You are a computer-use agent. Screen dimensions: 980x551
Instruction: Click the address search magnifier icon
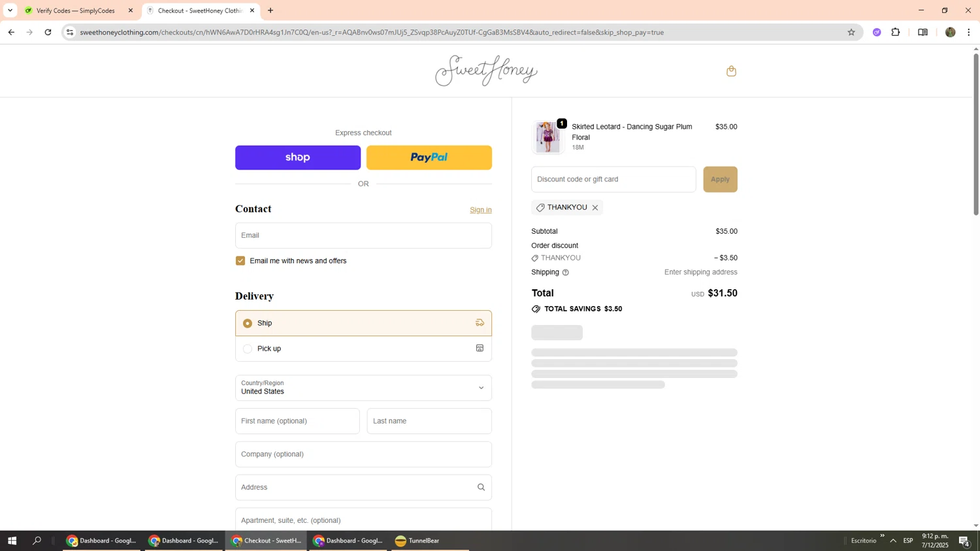click(481, 487)
